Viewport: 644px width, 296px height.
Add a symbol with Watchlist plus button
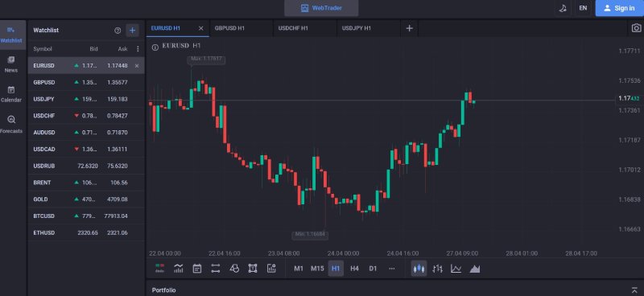click(x=132, y=31)
